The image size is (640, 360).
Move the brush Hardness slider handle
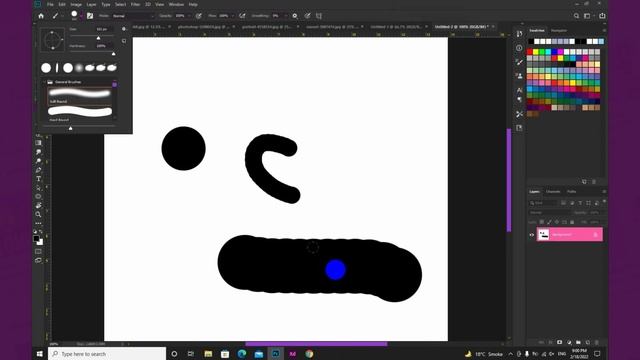[x=113, y=53]
